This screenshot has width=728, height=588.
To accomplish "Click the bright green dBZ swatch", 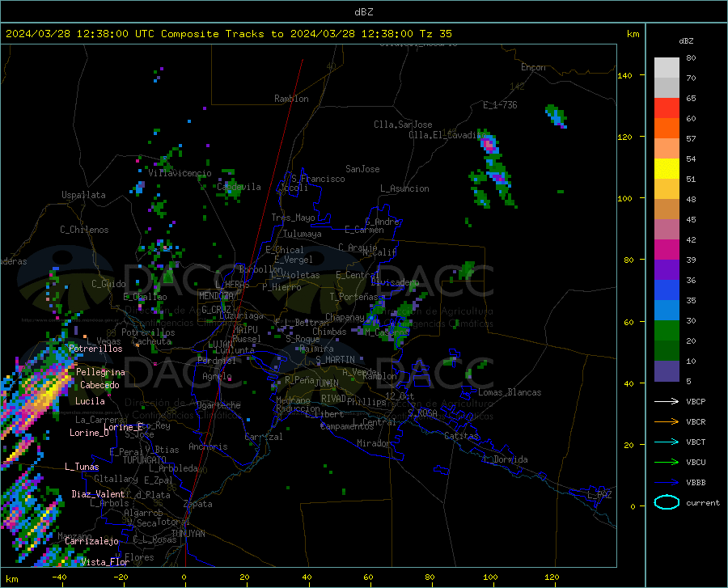I will [667, 331].
